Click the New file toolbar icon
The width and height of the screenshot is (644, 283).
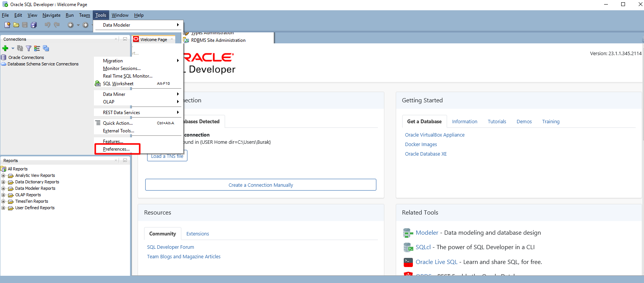pyautogui.click(x=7, y=25)
